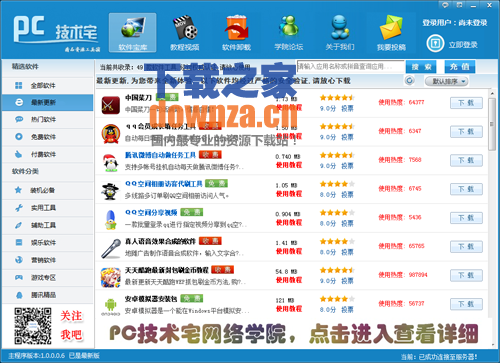Click the application name search field
This screenshot has height=363, width=500.
[x=350, y=67]
